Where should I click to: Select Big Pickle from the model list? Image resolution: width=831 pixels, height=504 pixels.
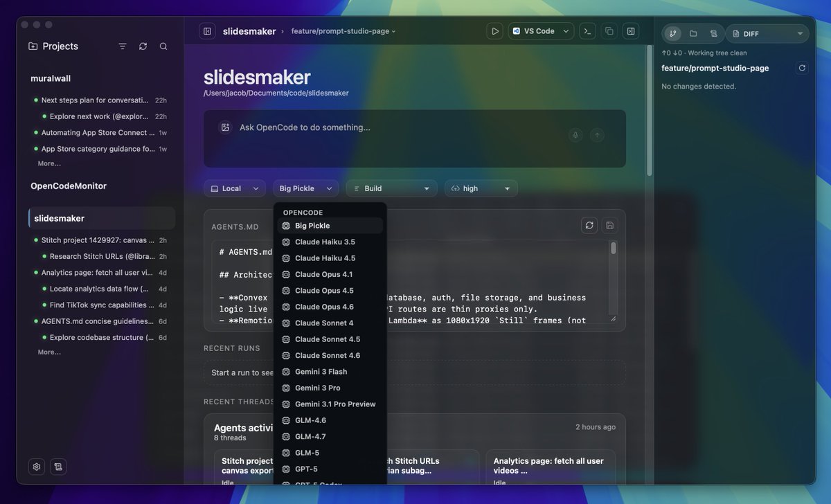coord(330,226)
